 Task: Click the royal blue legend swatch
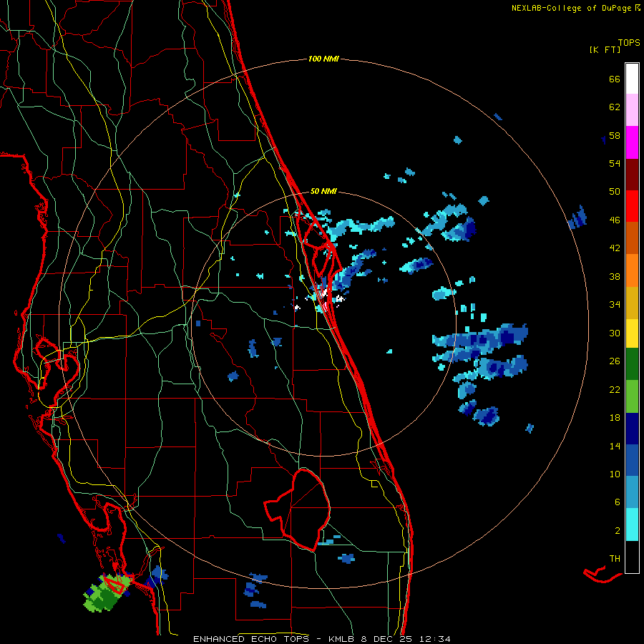tap(632, 461)
